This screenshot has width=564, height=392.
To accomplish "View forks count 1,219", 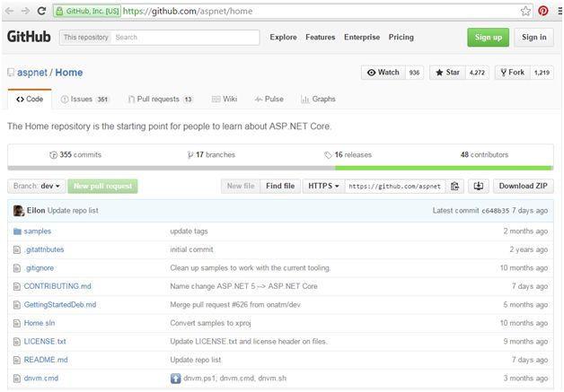I will pyautogui.click(x=542, y=73).
